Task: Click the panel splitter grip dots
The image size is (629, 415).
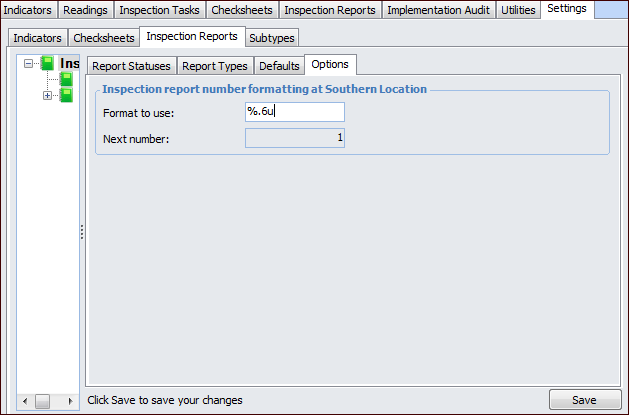Action: click(82, 232)
